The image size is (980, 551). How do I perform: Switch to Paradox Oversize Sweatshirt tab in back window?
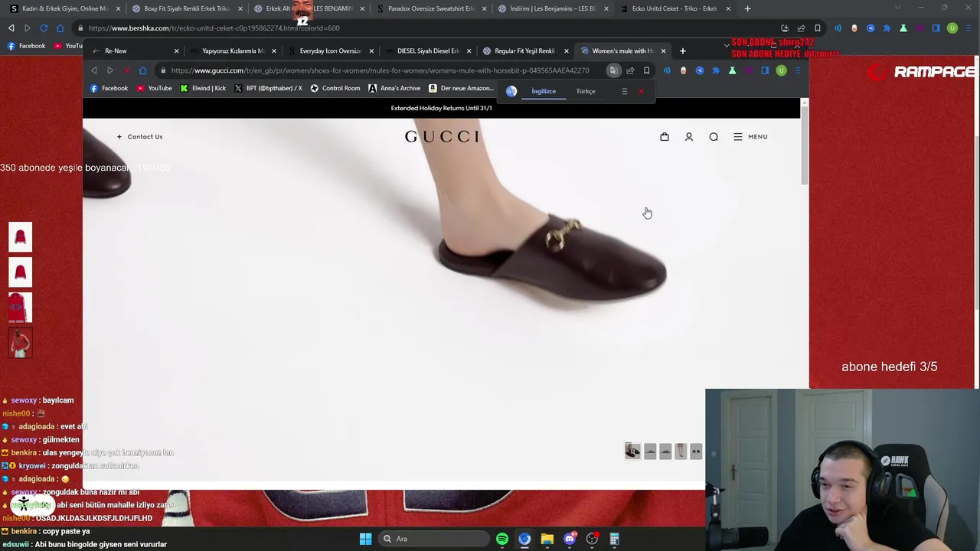(430, 8)
